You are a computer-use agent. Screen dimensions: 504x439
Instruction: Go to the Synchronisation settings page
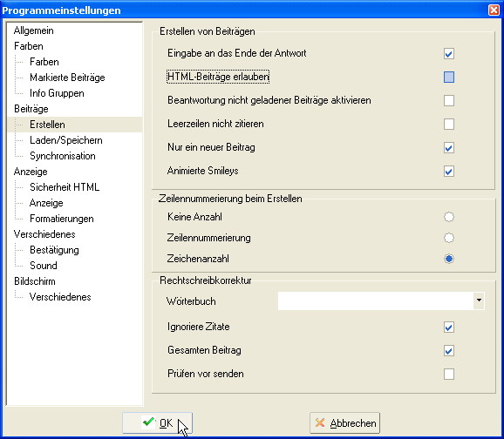pyautogui.click(x=63, y=156)
